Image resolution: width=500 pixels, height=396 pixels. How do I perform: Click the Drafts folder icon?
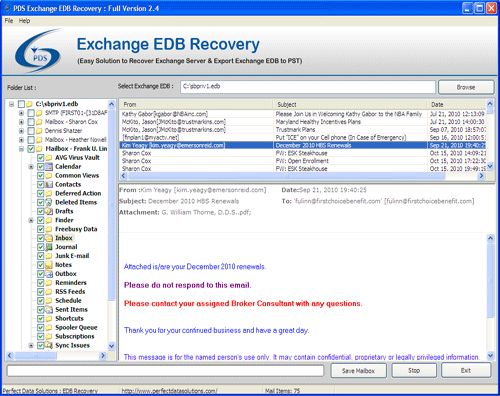pyautogui.click(x=49, y=211)
